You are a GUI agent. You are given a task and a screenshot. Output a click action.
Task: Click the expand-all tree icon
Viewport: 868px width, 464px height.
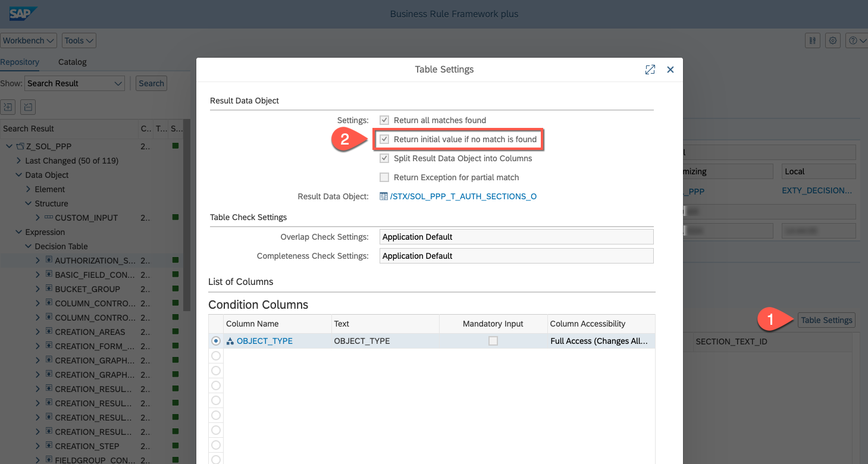8,107
